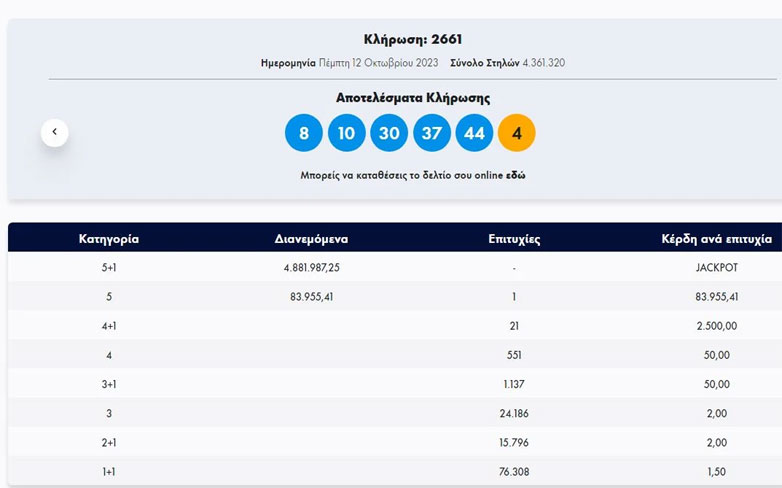Click the 'Διανεμόμενα' column header

tap(311, 239)
